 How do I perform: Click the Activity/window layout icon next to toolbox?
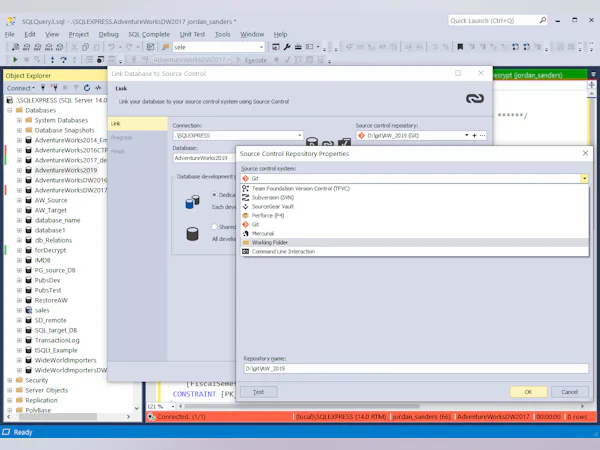[x=310, y=47]
